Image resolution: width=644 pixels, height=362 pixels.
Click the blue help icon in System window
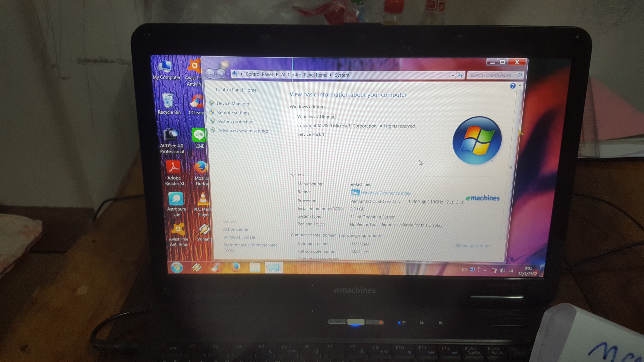tap(513, 86)
